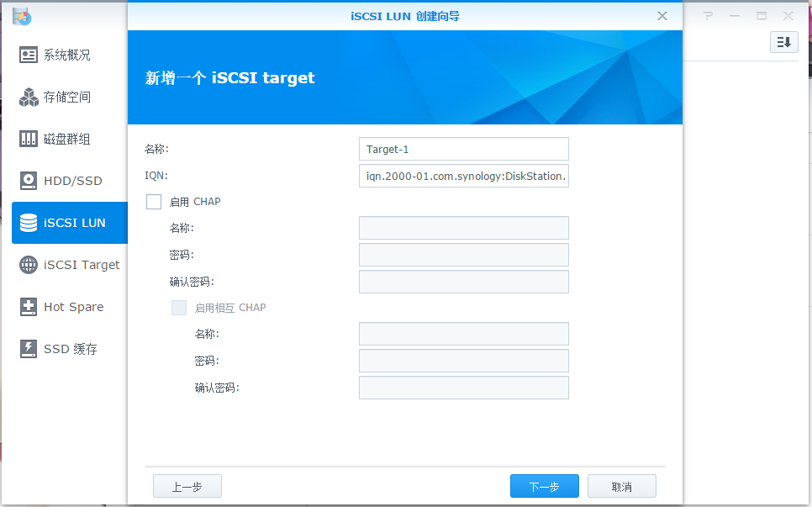Click the 下一步 next button

tap(544, 486)
